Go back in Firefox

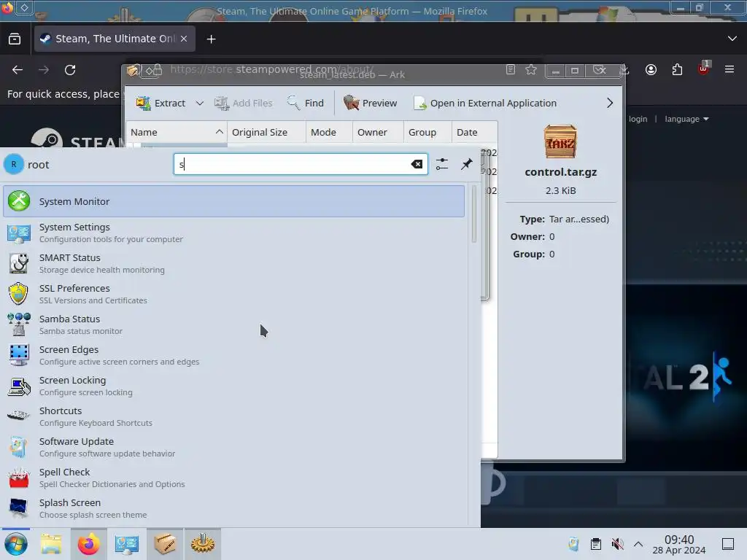(x=18, y=70)
